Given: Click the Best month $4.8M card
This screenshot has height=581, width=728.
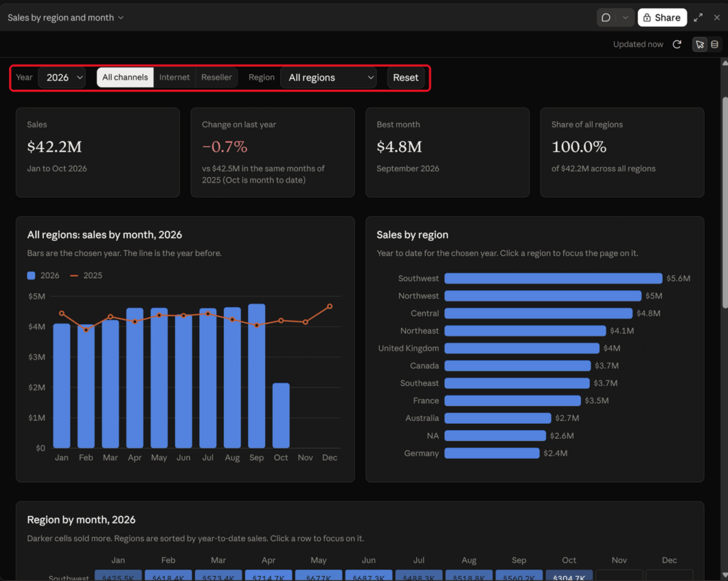Looking at the screenshot, I should point(448,152).
